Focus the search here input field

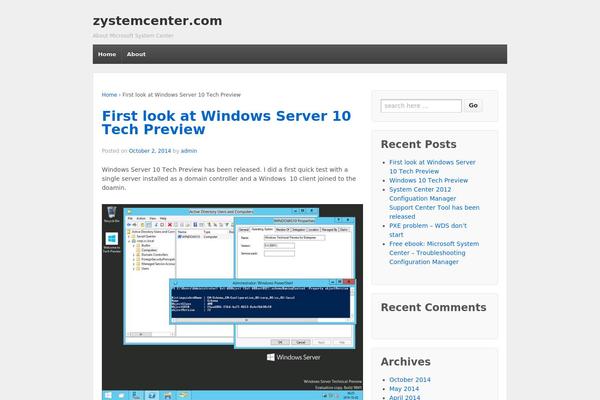click(x=421, y=106)
